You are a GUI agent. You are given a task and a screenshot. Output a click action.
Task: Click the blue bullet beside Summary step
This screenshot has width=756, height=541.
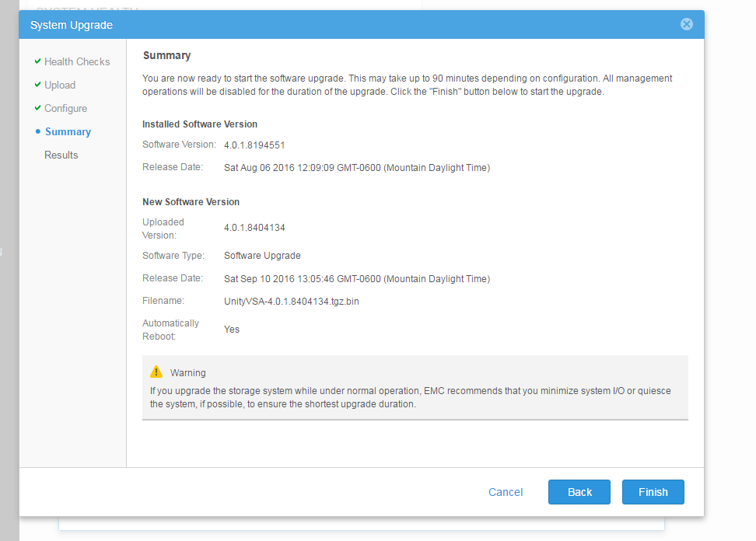[38, 131]
